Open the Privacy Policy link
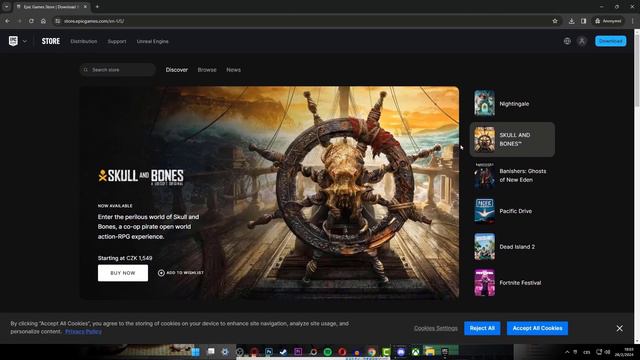Screen dimensions: 640x360 [x=83, y=331]
